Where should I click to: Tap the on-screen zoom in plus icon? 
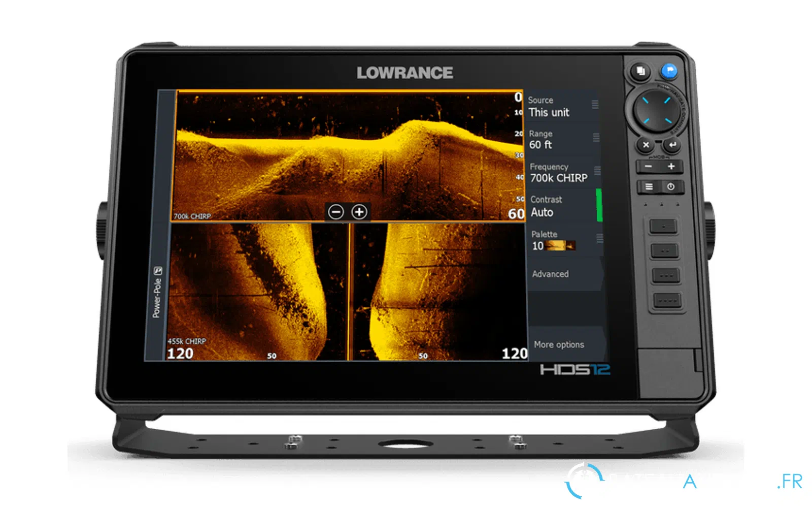point(359,212)
